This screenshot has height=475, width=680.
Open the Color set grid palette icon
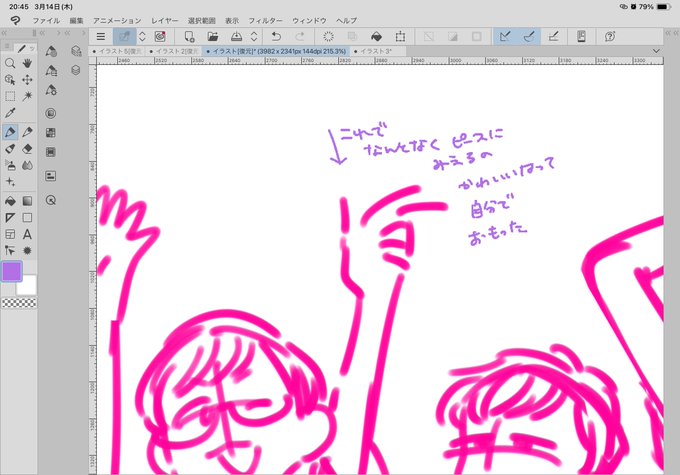pos(51,133)
